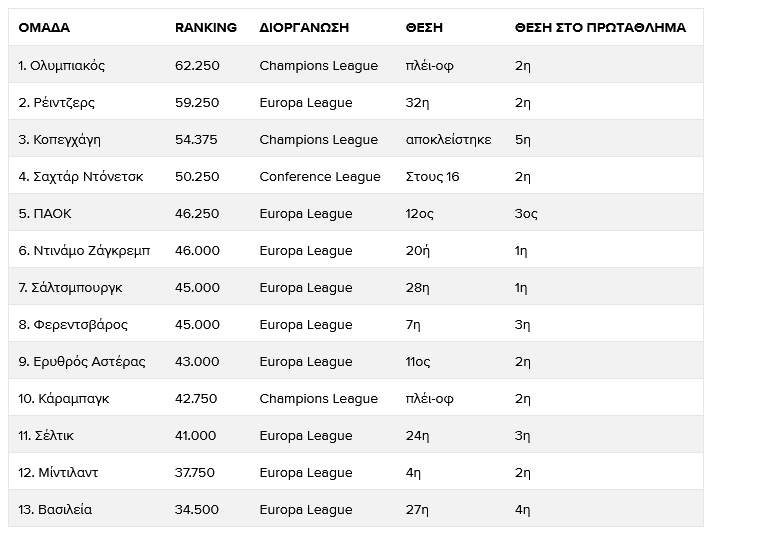The width and height of the screenshot is (770, 543).
Task: Select the Ρέιντζερς team cell
Action: (56, 103)
